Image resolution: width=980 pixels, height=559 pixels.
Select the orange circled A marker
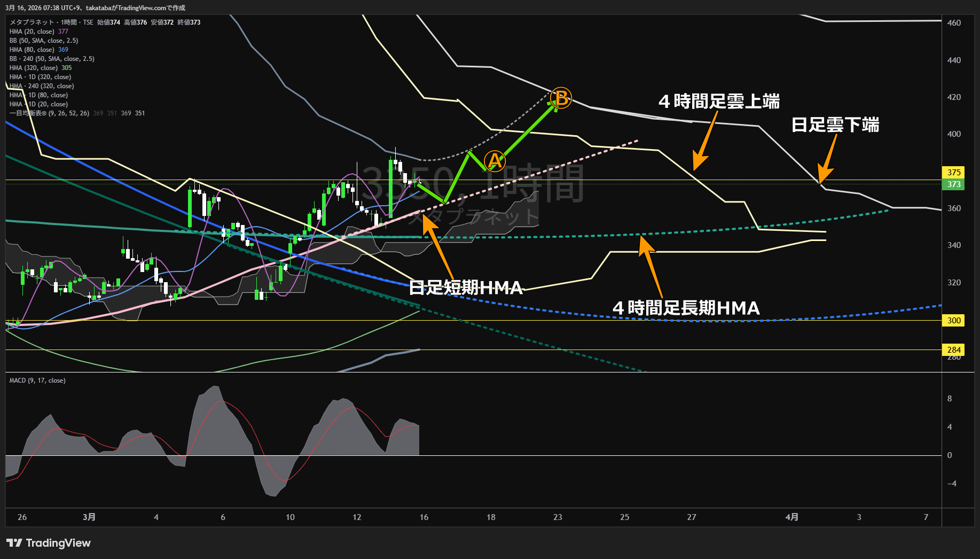(495, 160)
